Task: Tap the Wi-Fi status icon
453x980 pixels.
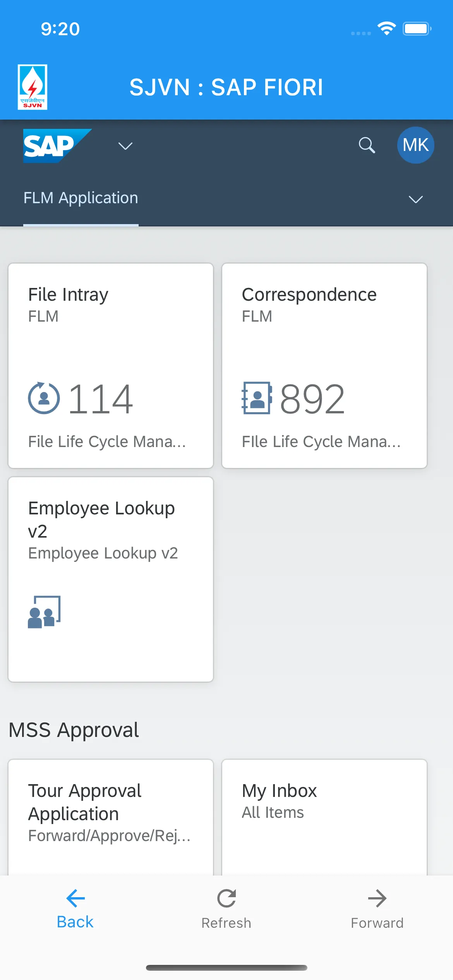Action: coord(386,29)
